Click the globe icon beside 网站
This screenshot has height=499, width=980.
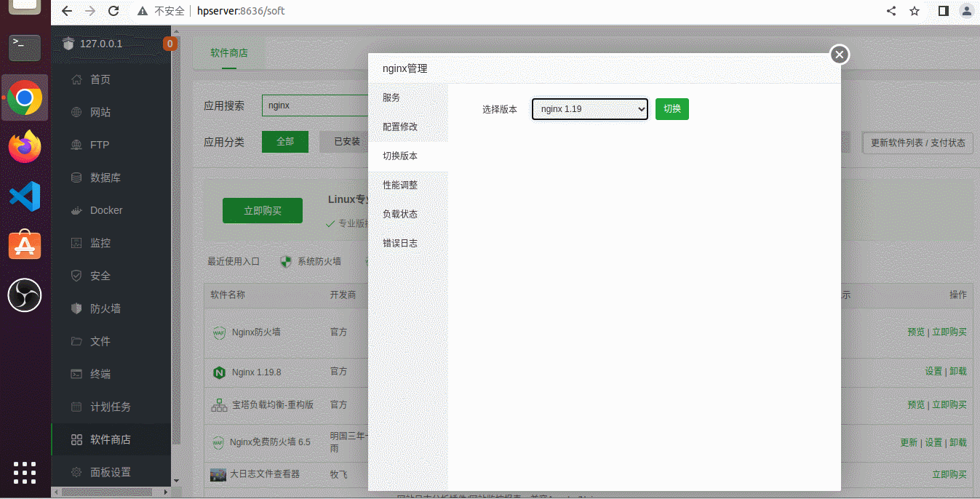pos(76,112)
